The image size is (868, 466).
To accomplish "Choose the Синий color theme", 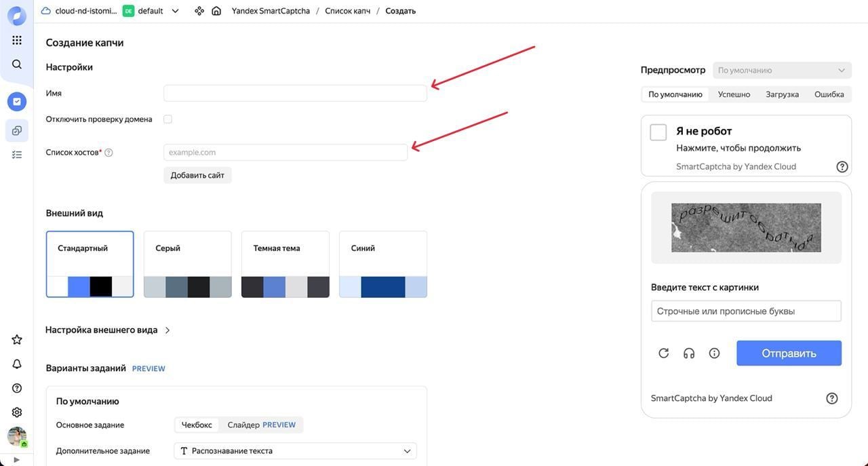I will 383,264.
